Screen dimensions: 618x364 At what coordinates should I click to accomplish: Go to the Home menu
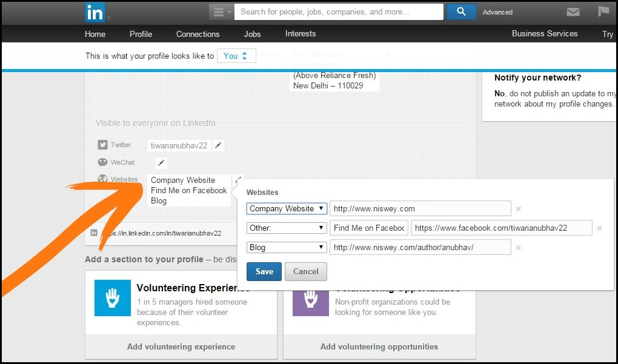click(x=95, y=34)
